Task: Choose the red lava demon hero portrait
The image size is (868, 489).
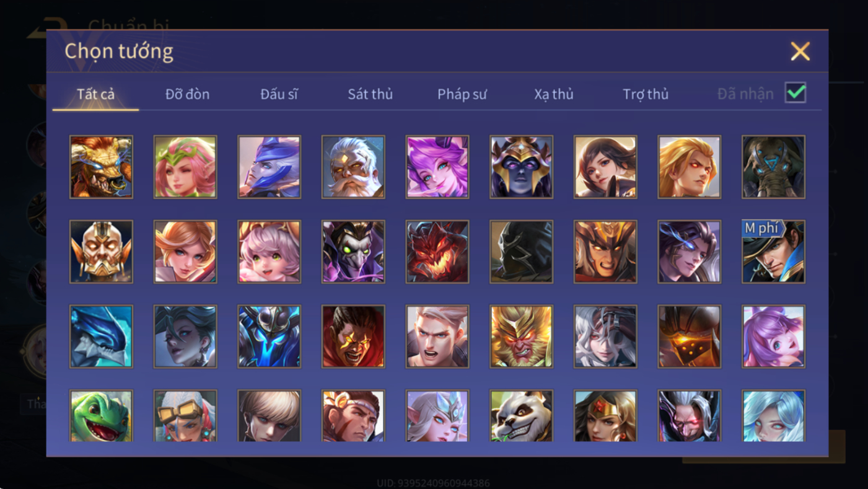Action: point(437,252)
